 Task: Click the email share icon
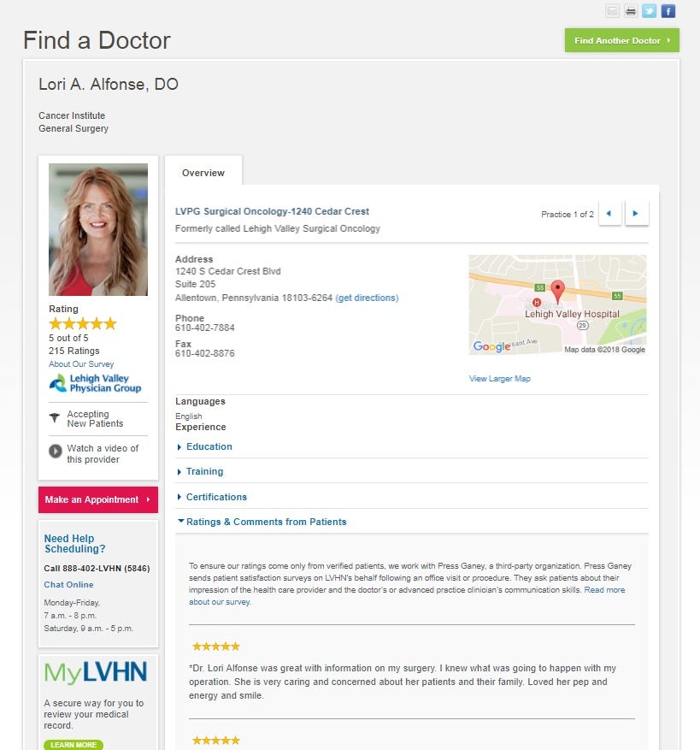tap(612, 10)
